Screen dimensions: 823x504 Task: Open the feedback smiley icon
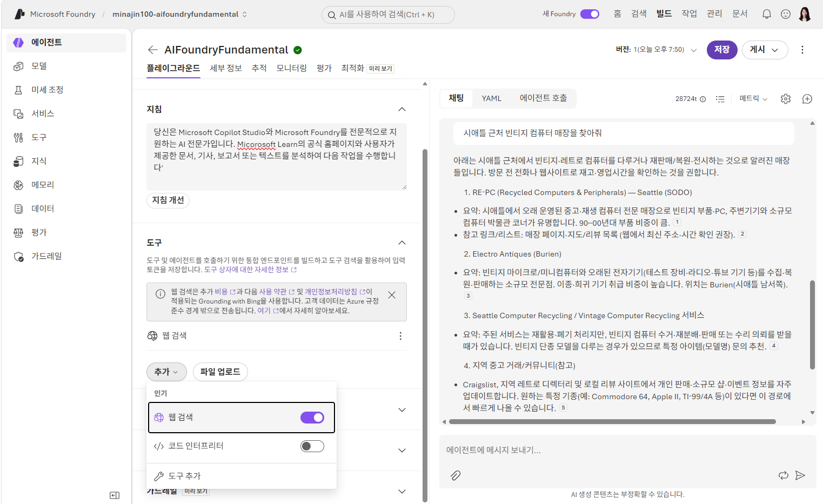pyautogui.click(x=786, y=14)
